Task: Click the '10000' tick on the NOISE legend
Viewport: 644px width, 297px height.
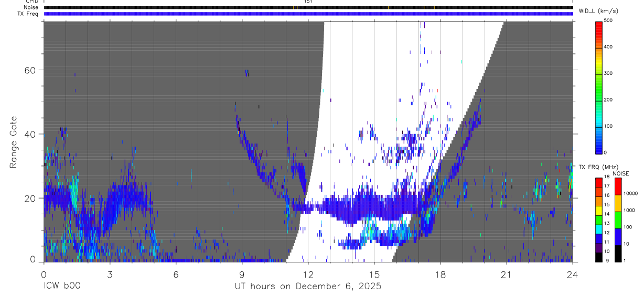Action: pyautogui.click(x=630, y=194)
